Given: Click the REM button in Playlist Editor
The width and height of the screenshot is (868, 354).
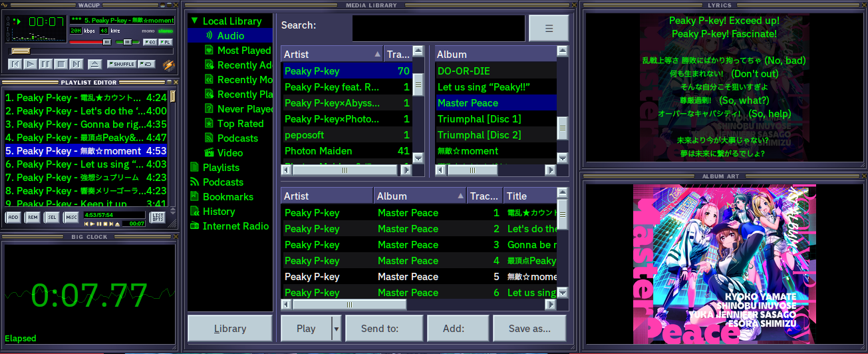Looking at the screenshot, I should [x=33, y=217].
